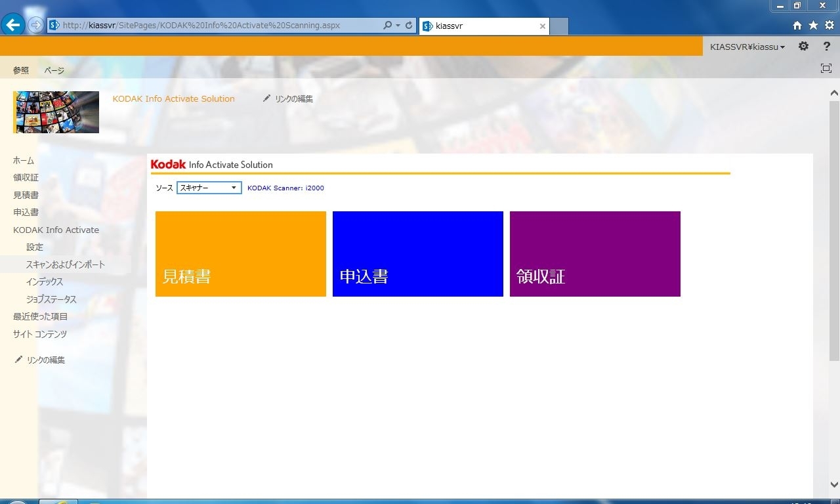Close the kiassvr browser tab
This screenshot has height=504, width=840.
pyautogui.click(x=543, y=26)
